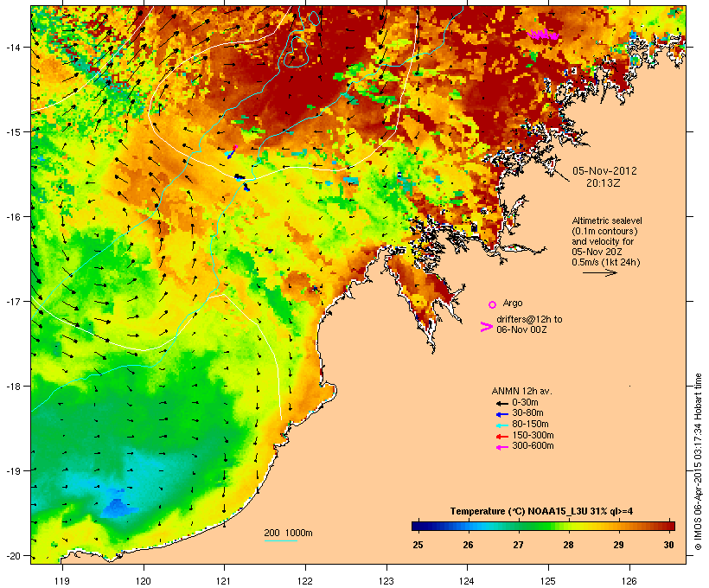The height and width of the screenshot is (588, 709).
Task: Click the latitude axis label -16
Action: pyautogui.click(x=12, y=217)
